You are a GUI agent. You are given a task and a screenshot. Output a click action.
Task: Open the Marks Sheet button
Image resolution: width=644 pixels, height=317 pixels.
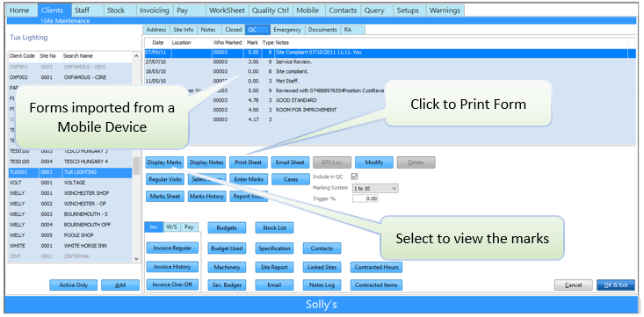point(164,197)
